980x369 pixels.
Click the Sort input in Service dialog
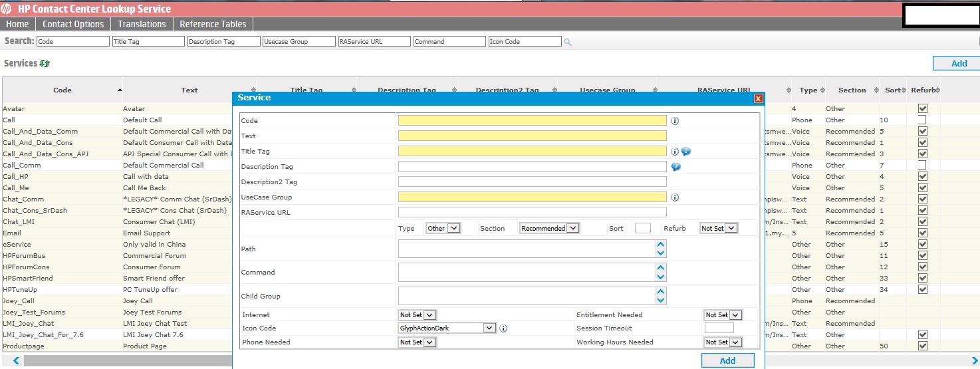tap(643, 228)
